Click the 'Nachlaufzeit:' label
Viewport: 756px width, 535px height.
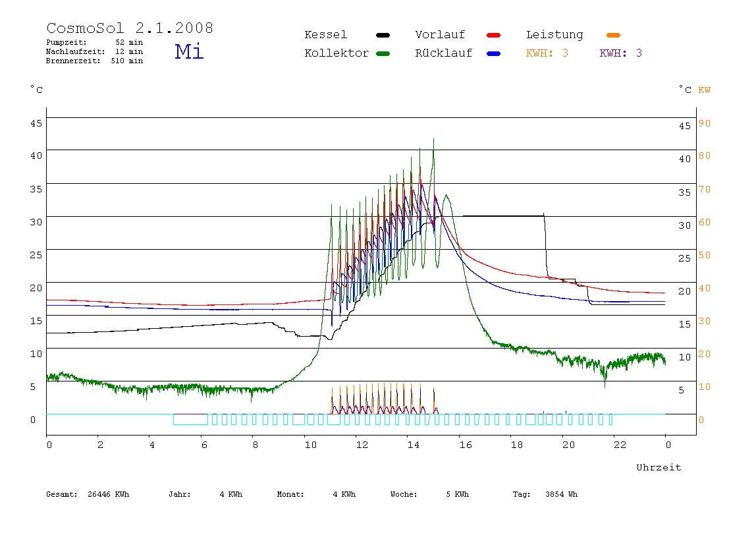[75, 51]
